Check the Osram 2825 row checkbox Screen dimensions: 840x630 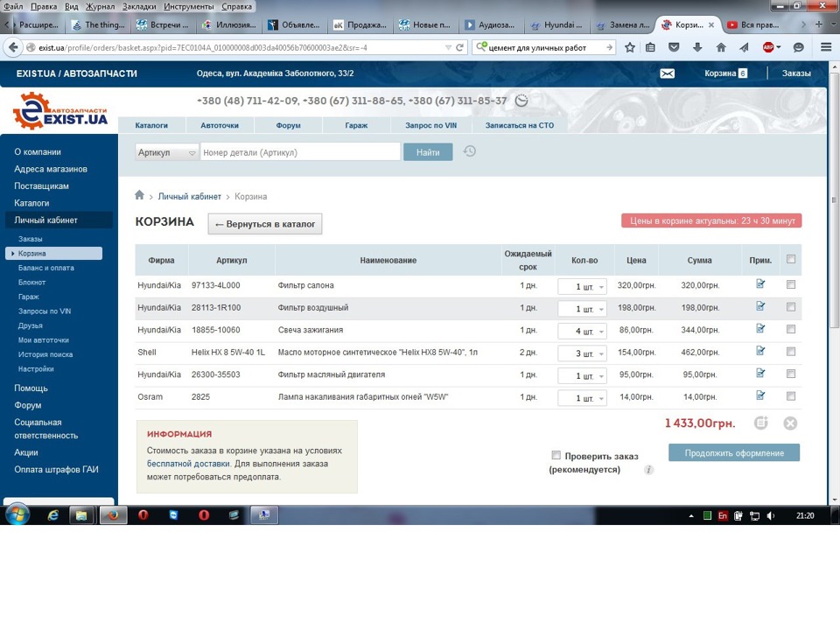[791, 396]
